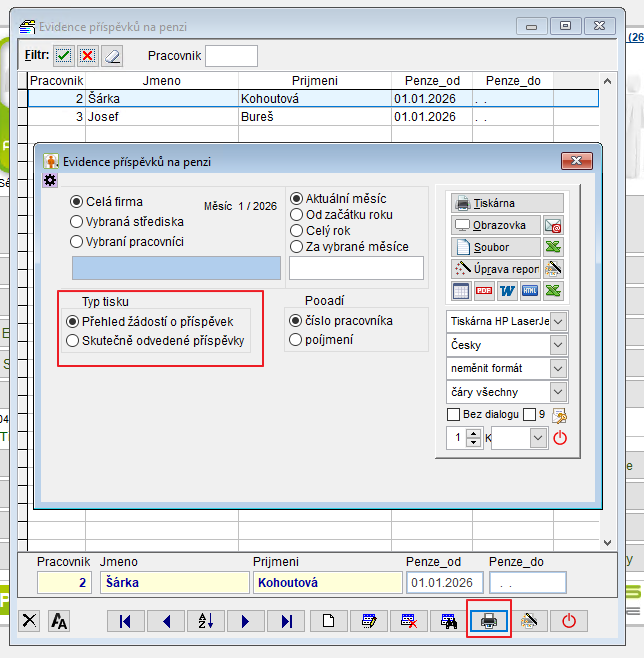Clear filter with the eraser icon
The width and height of the screenshot is (644, 658).
[x=112, y=56]
